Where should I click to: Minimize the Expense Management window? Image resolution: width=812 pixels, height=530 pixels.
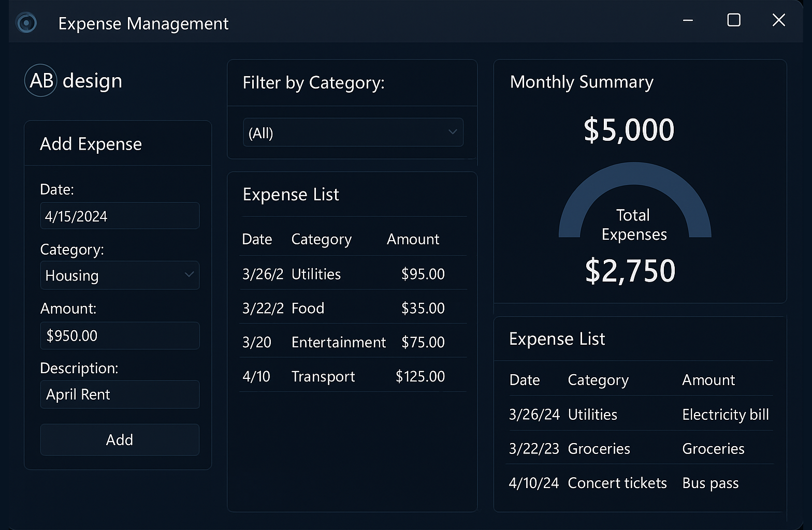pyautogui.click(x=688, y=21)
